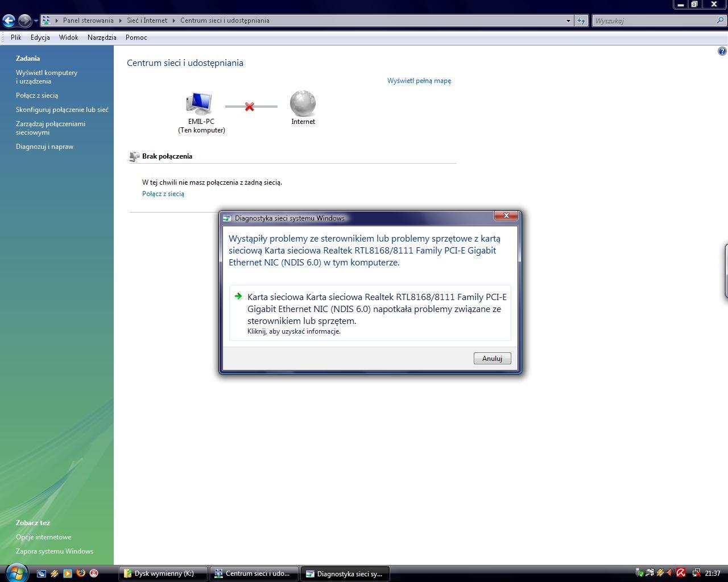Click the red X broken connection icon

coord(249,107)
